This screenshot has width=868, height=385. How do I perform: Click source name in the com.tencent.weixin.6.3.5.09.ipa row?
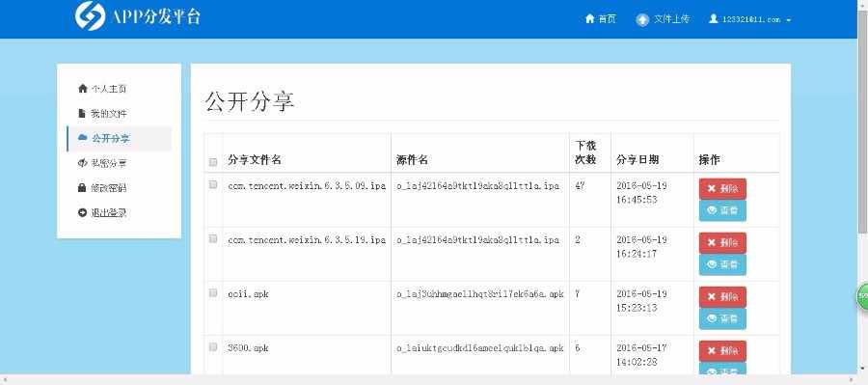pos(477,186)
